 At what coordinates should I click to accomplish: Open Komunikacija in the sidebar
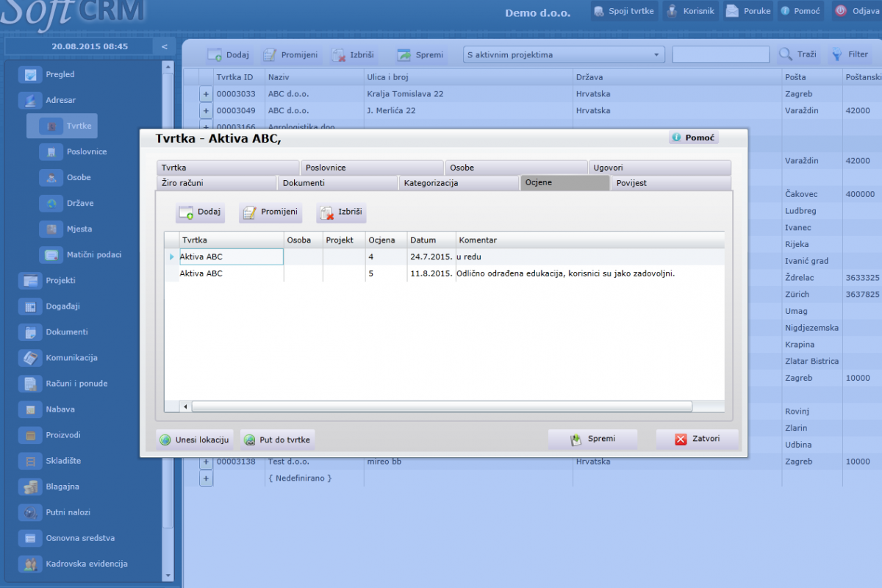[x=59, y=357]
